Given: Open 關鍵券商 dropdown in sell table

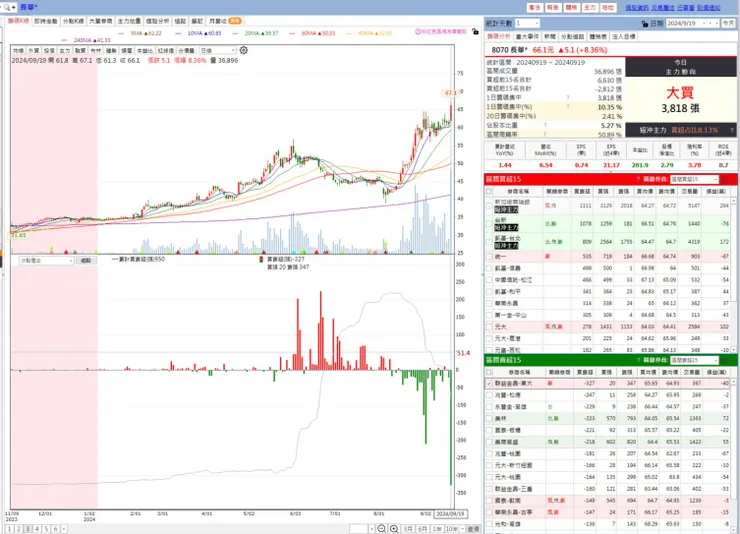Looking at the screenshot, I should pos(694,360).
